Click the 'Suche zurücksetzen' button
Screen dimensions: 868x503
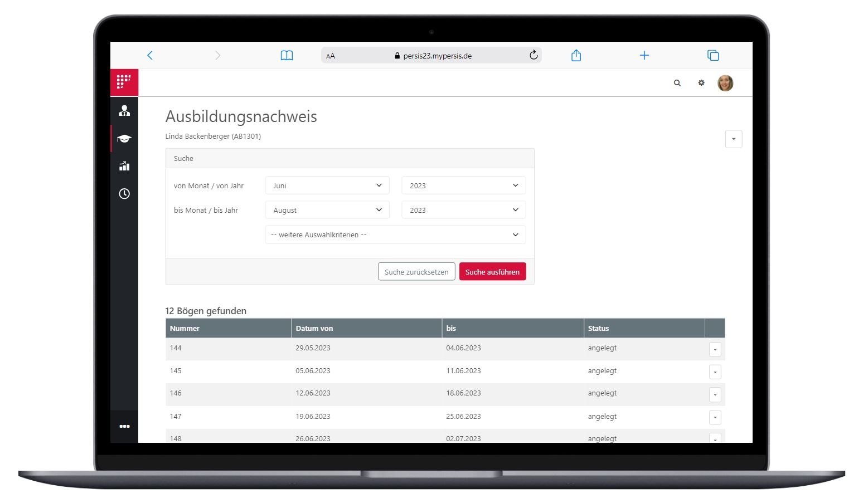[x=416, y=272]
